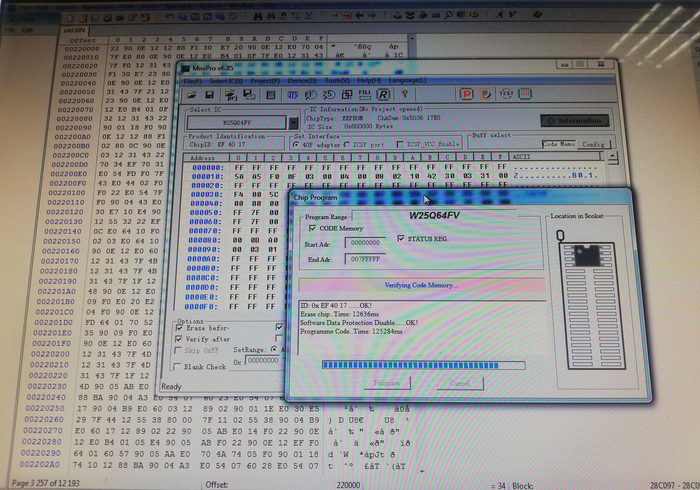Click the question mark help icon

click(404, 94)
